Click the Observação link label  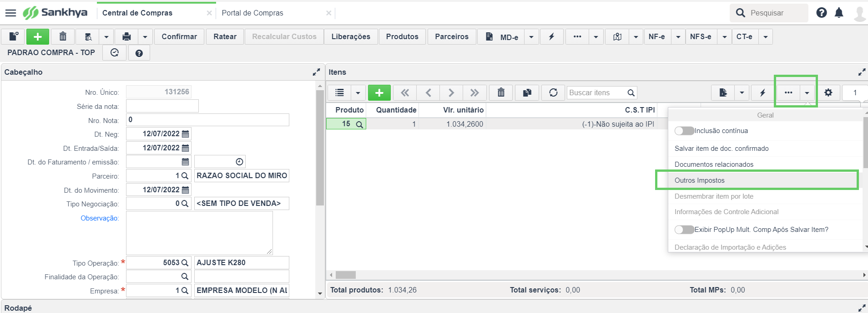tap(100, 218)
